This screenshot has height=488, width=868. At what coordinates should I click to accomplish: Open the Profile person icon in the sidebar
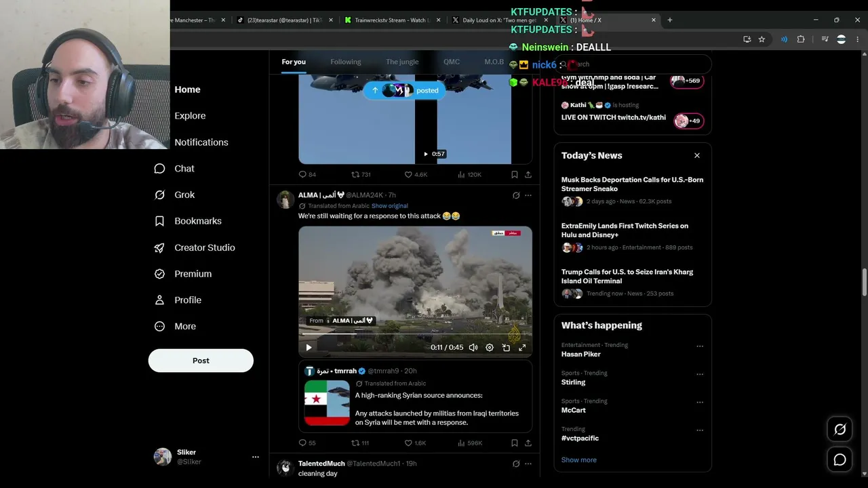[159, 300]
